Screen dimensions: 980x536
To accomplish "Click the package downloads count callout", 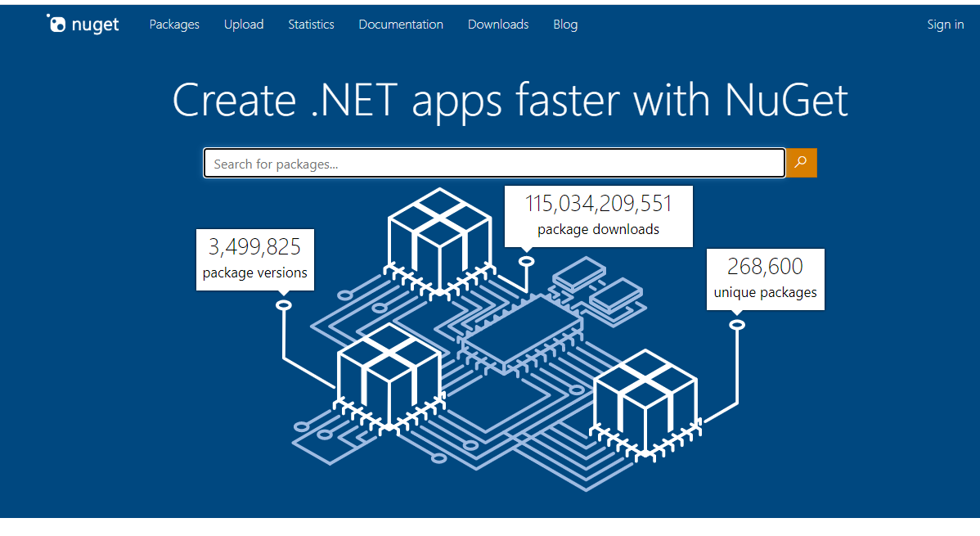I will 598,216.
